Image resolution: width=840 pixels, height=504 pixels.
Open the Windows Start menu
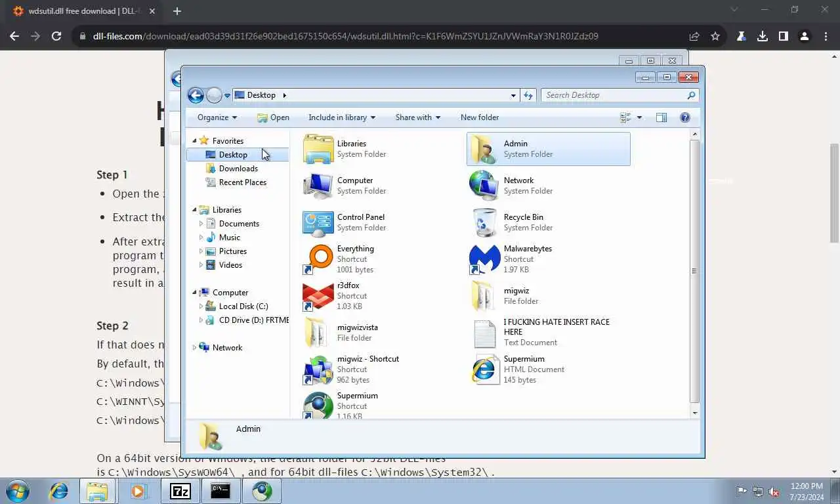[x=18, y=491]
